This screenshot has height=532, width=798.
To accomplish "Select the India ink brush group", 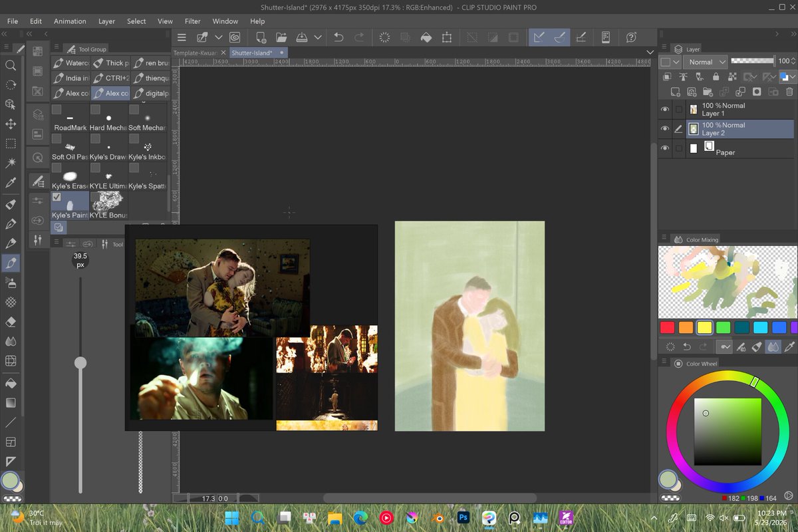I will pos(70,78).
